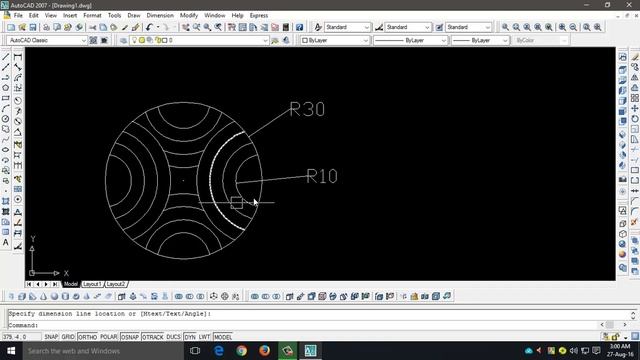Open the Windows Start menu

(11, 351)
